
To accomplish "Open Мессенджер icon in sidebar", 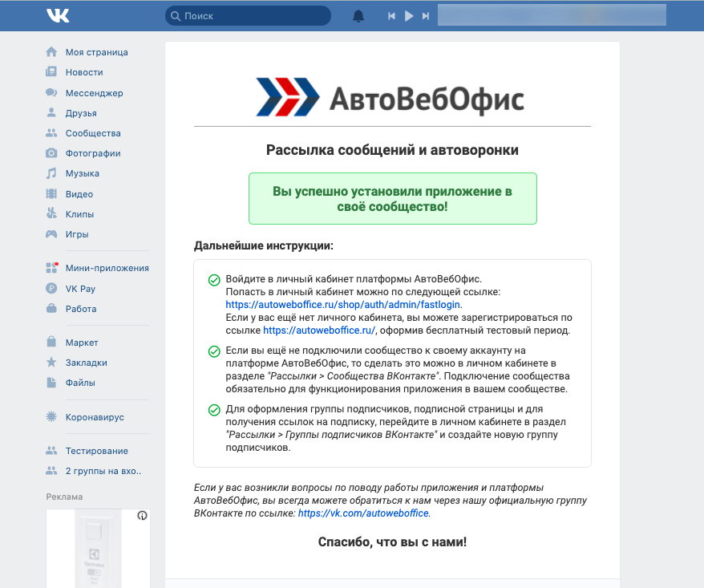I will [51, 93].
